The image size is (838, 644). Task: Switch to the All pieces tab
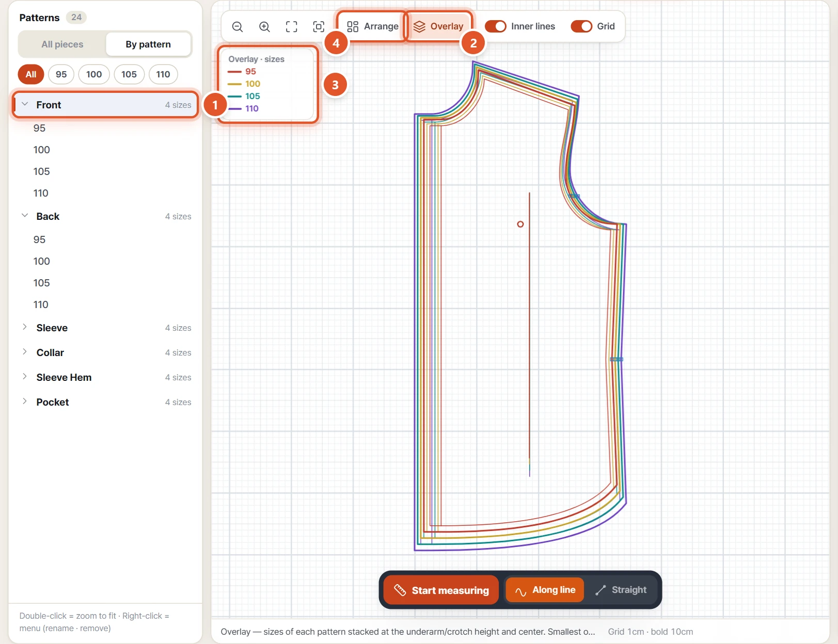coord(62,44)
